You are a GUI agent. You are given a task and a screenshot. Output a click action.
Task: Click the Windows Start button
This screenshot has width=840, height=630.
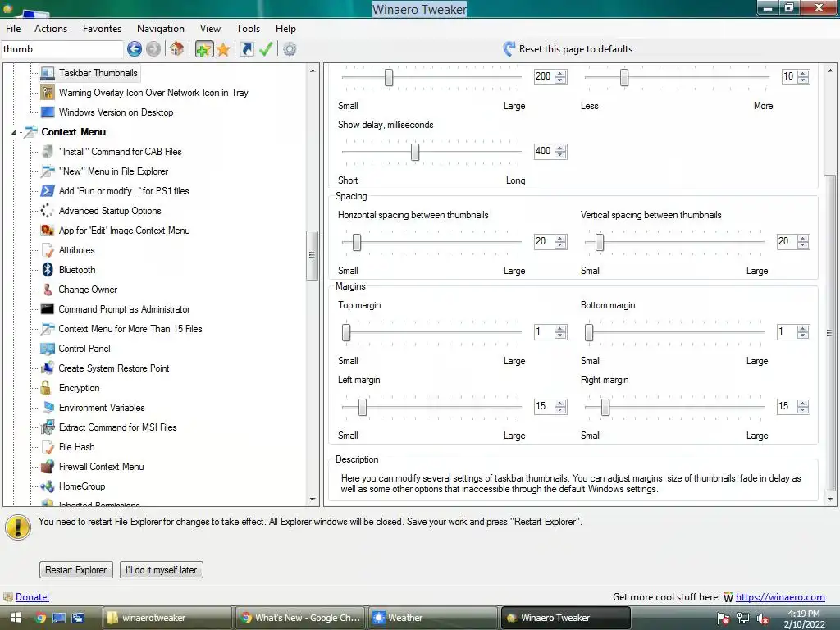coord(16,618)
